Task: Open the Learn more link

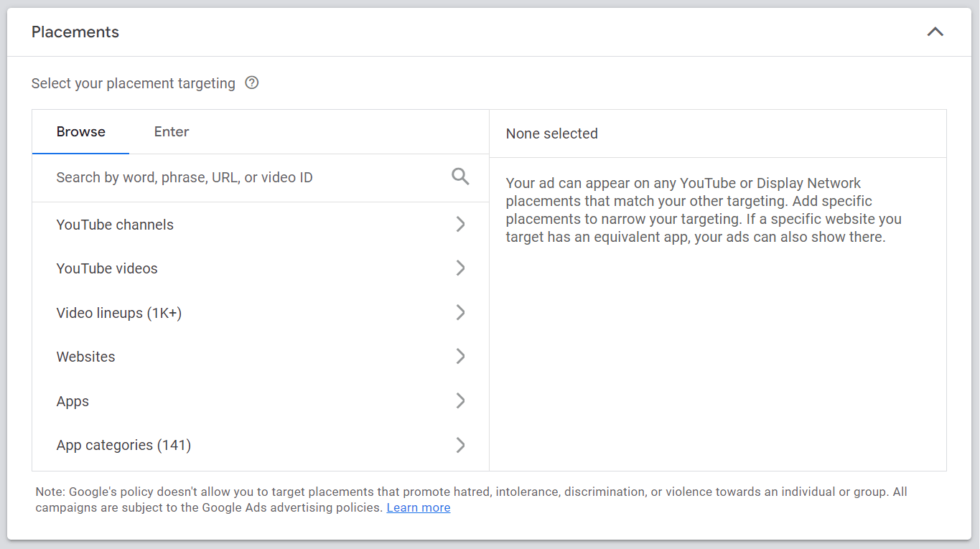Action: [418, 507]
